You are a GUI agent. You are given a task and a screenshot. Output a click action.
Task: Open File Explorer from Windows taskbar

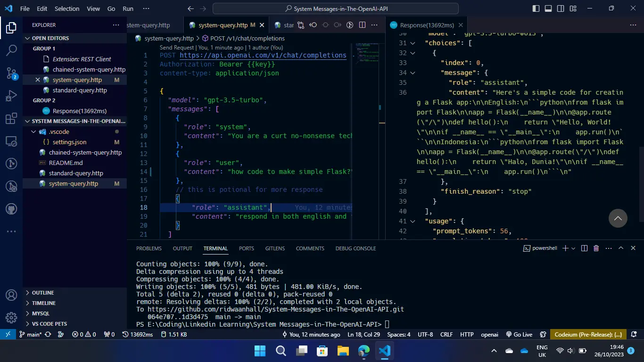tap(343, 351)
